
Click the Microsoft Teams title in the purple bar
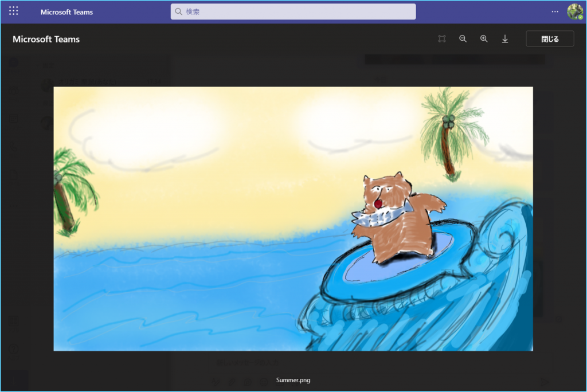(x=66, y=12)
